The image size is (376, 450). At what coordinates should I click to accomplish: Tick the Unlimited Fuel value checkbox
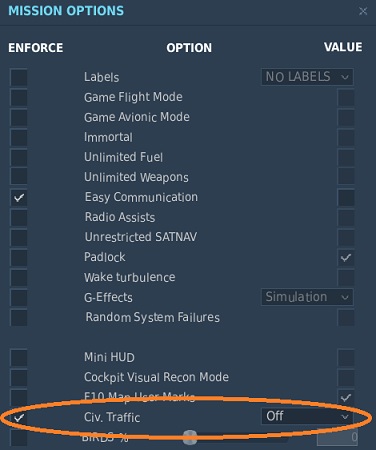click(346, 157)
